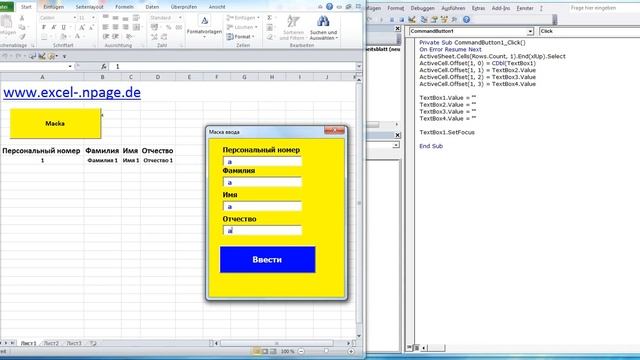Click the percent number format icon
The image size is (640, 360).
click(168, 27)
